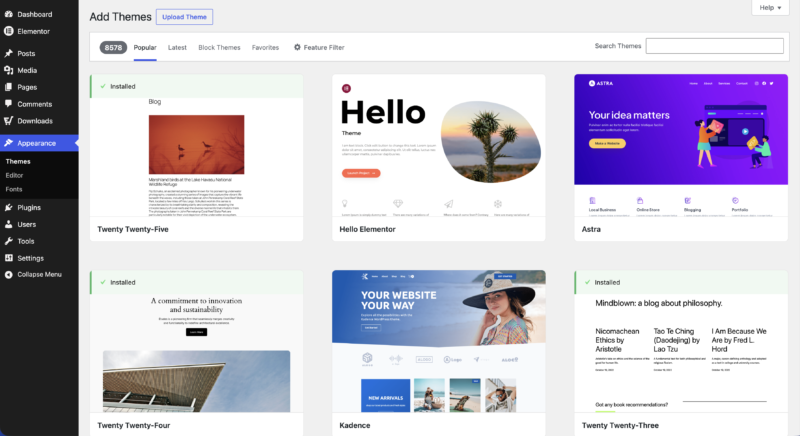Go to Posts in the sidebar
Screen dimensions: 800x436
click(x=26, y=54)
